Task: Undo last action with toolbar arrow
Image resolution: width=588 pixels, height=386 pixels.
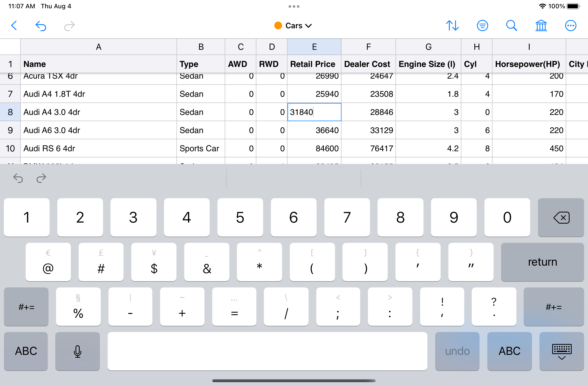Action: tap(41, 26)
